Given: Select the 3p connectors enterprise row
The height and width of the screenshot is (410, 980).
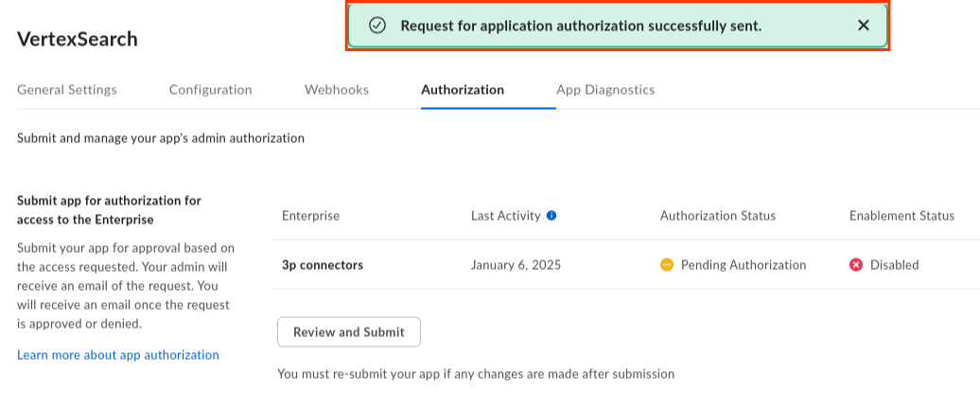Looking at the screenshot, I should point(323,265).
